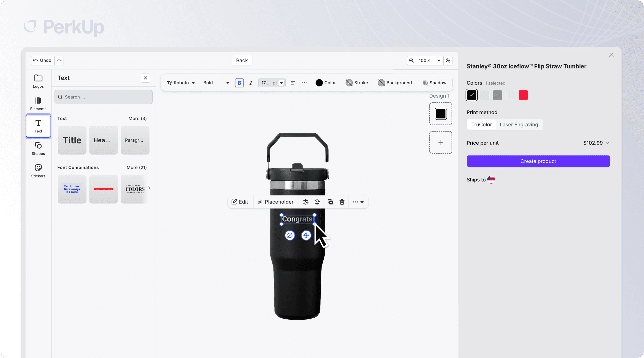Click the zoom out magnifier icon
The height and width of the screenshot is (358, 644).
[x=411, y=61]
